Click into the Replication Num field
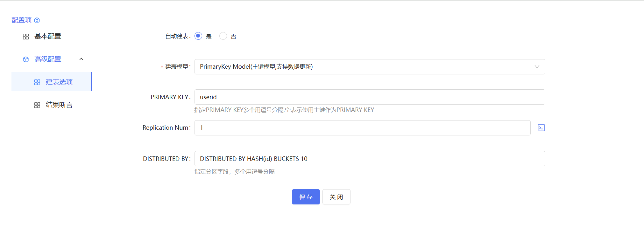The image size is (644, 234). [x=362, y=128]
